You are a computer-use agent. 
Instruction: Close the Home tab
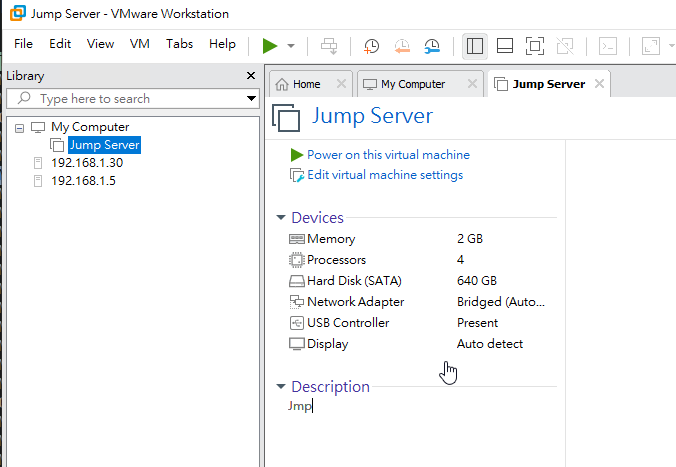341,84
